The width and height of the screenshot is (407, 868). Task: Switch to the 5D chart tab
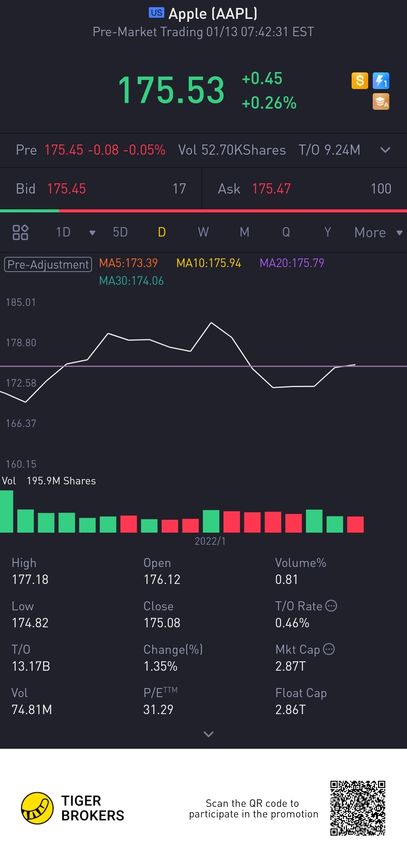(120, 232)
